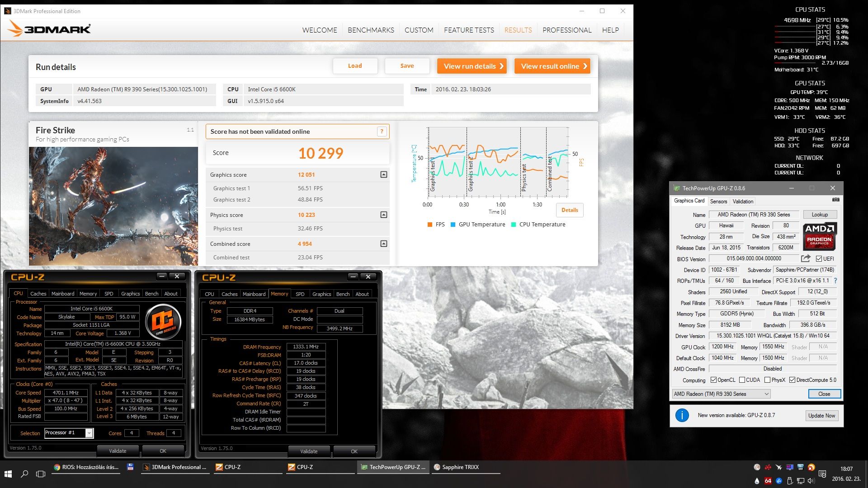Click the BIOS version share/export icon
Image resolution: width=868 pixels, height=488 pixels.
(x=806, y=258)
